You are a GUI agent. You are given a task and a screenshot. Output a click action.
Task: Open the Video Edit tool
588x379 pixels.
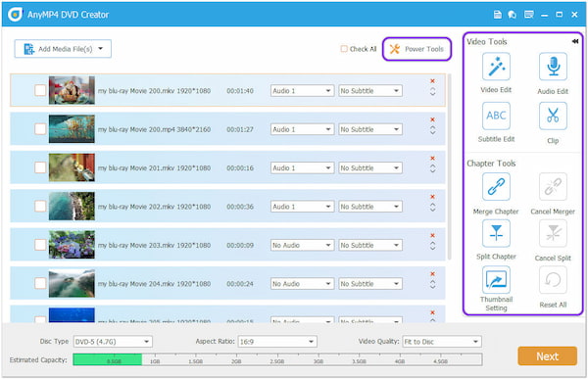[x=496, y=67]
